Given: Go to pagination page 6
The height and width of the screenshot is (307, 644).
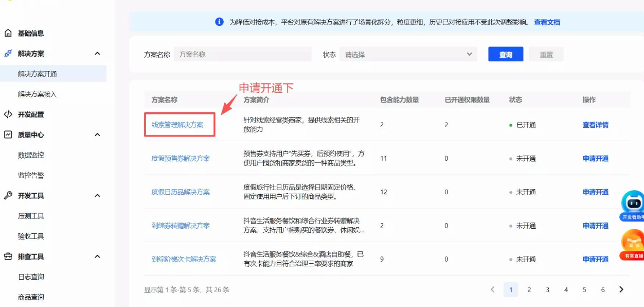Looking at the screenshot, I should [x=603, y=290].
